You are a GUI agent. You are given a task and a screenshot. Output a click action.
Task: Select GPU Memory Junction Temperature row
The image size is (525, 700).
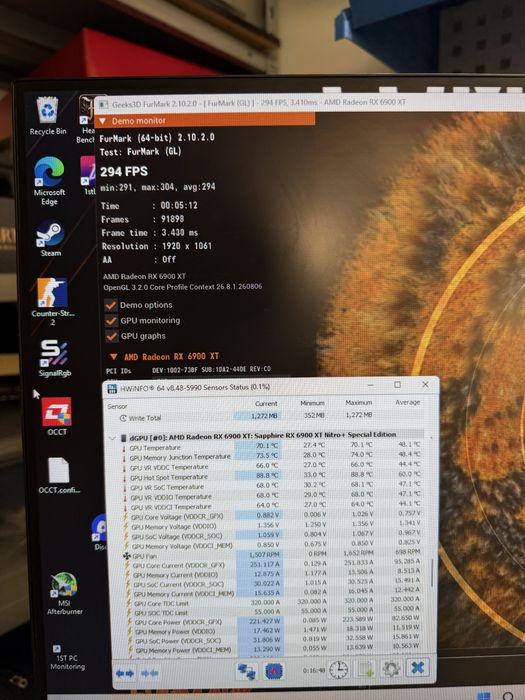click(x=271, y=456)
